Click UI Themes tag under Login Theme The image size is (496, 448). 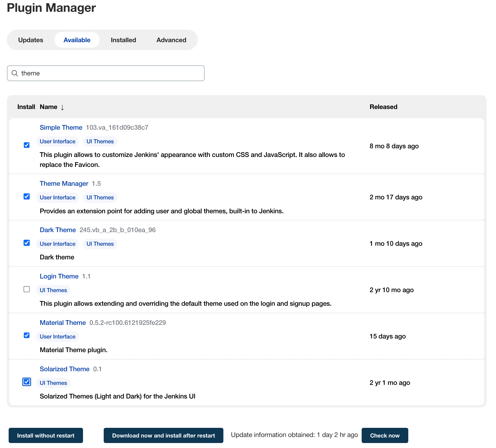tap(53, 290)
